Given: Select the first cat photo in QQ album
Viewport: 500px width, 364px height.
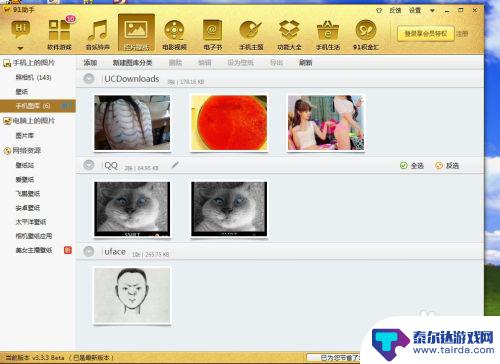Looking at the screenshot, I should tap(132, 209).
